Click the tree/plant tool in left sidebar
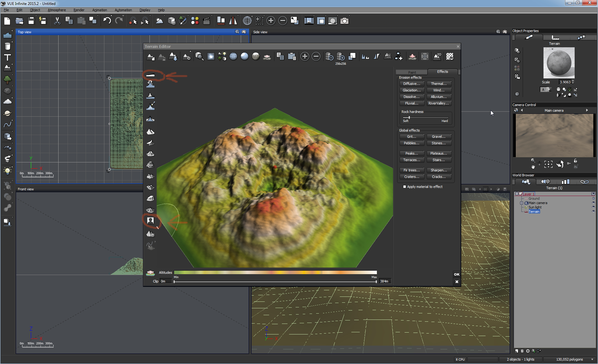598x364 pixels. tap(7, 80)
